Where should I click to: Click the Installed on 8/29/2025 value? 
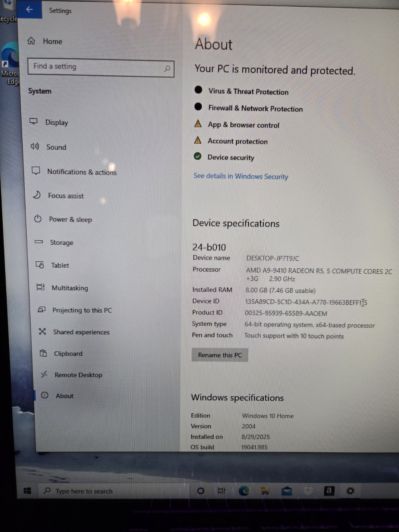coord(256,437)
